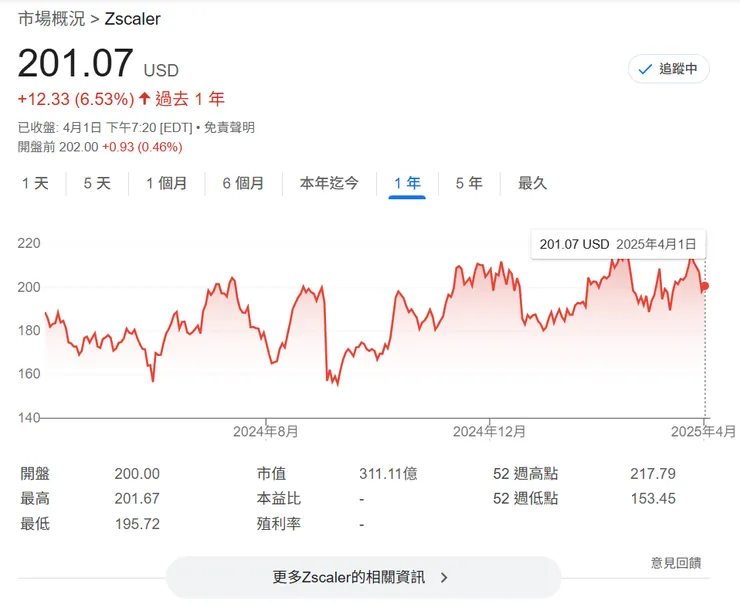Select the 最久 range tab
Viewport: 740px width, 604px height.
532,183
